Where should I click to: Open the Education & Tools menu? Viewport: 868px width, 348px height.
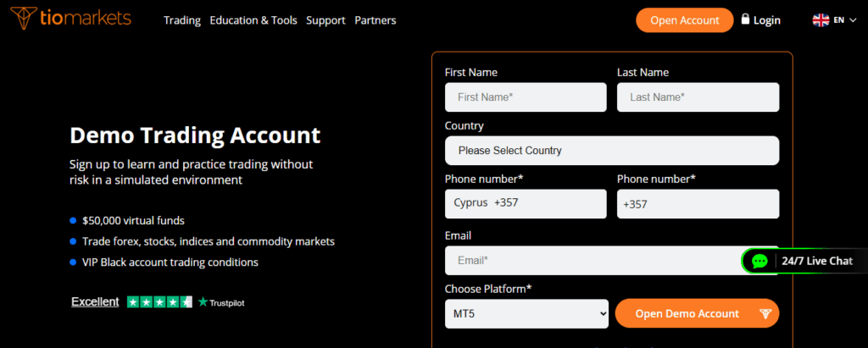click(253, 20)
